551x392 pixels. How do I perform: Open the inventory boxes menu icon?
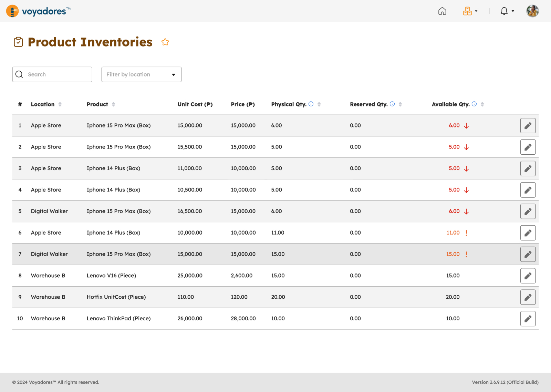tap(467, 11)
